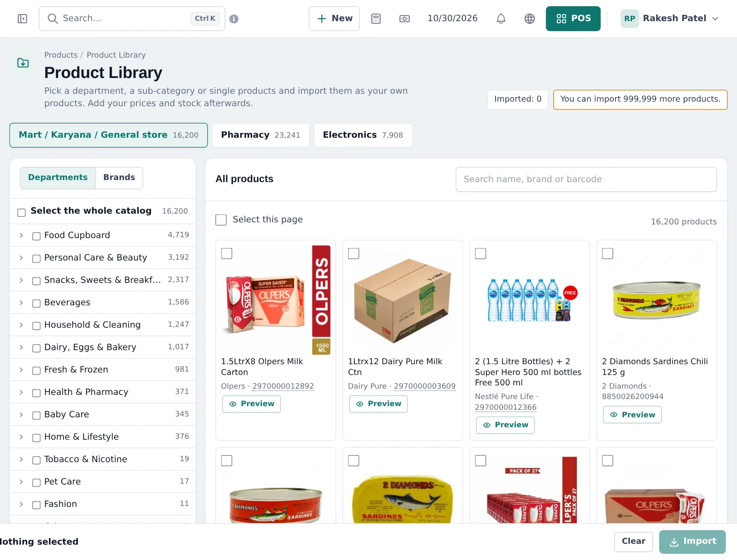Expand Household & Cleaning tree row
Image resolution: width=737 pixels, height=560 pixels.
click(21, 325)
